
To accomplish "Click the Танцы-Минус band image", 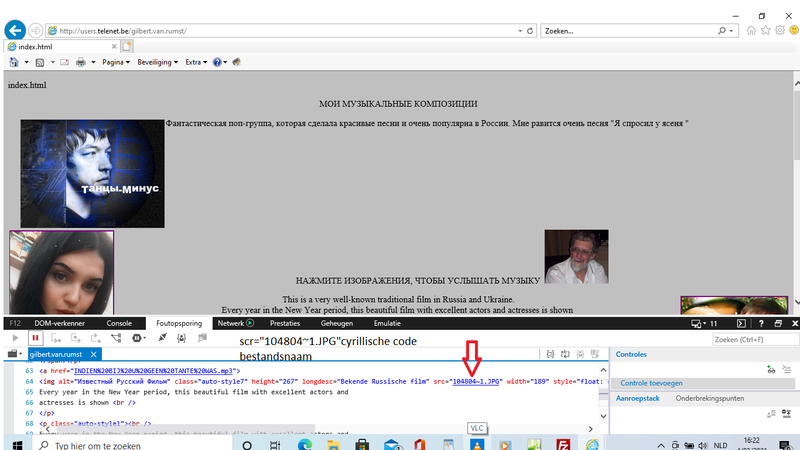I will pyautogui.click(x=92, y=174).
